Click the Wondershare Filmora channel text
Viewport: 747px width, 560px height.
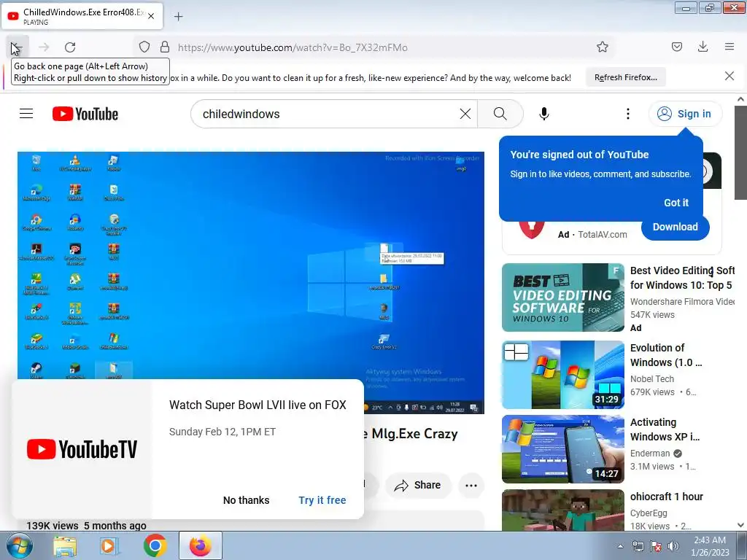click(682, 301)
